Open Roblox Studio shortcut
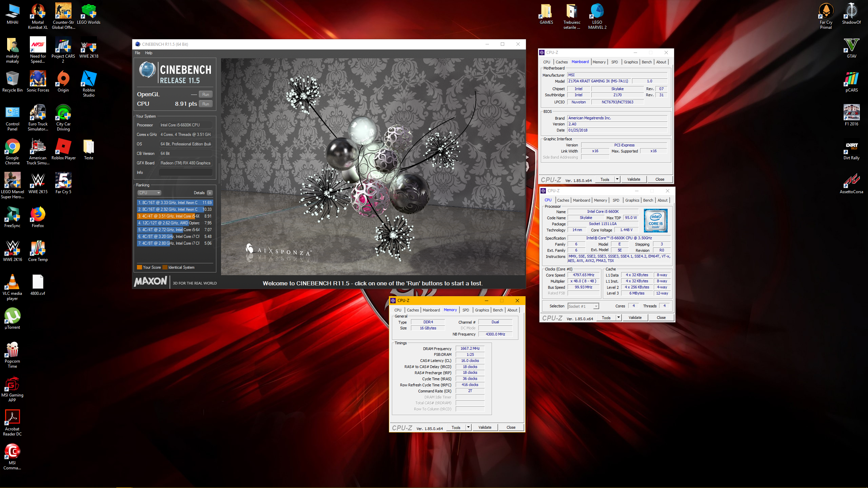868x488 pixels. click(x=88, y=84)
